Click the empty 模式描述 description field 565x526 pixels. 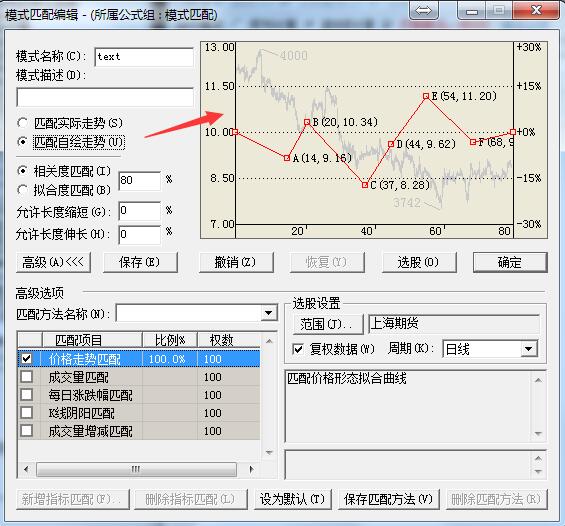105,97
